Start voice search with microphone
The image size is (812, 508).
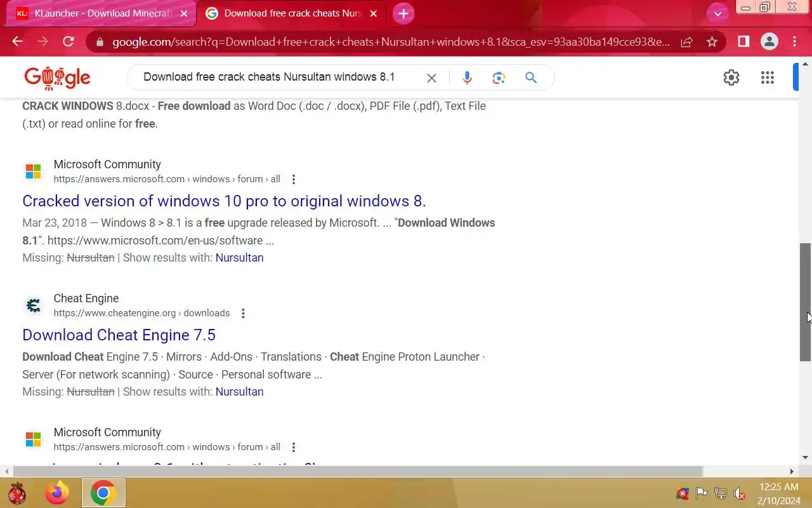click(467, 77)
